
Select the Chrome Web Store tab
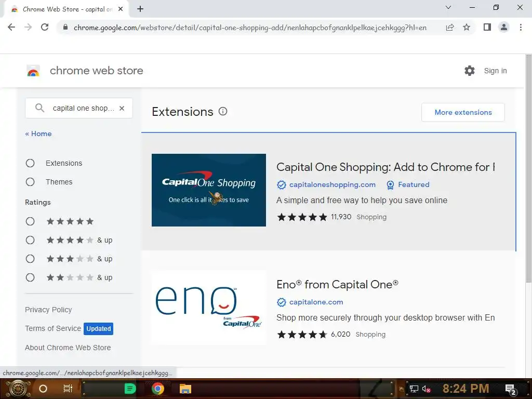(x=67, y=9)
